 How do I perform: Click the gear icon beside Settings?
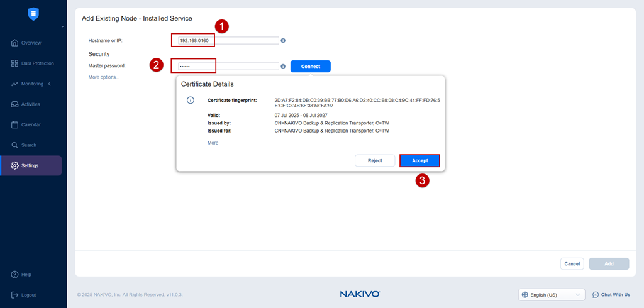click(15, 165)
